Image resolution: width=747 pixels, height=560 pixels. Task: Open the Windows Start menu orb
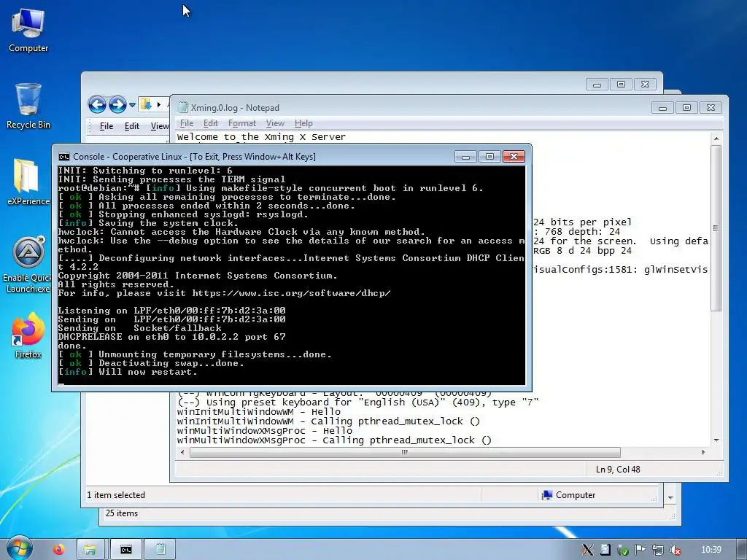[x=19, y=548]
